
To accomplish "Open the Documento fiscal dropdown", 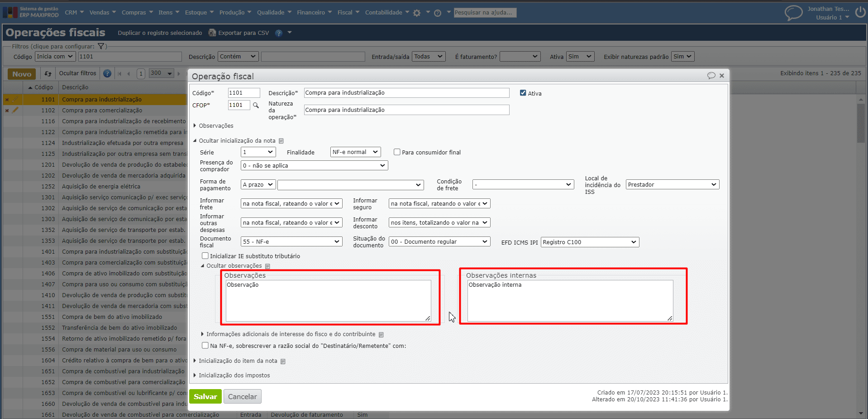I will 291,241.
